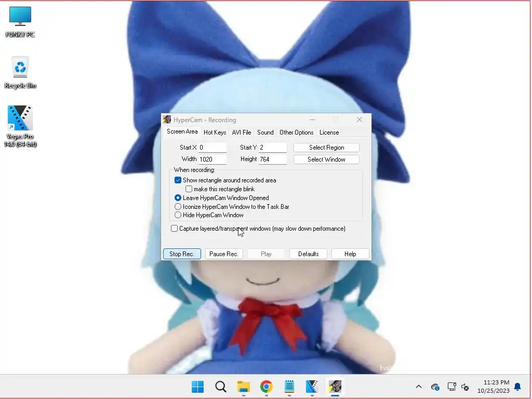Open Google Chrome from taskbar
This screenshot has height=399, width=532.
tap(267, 387)
